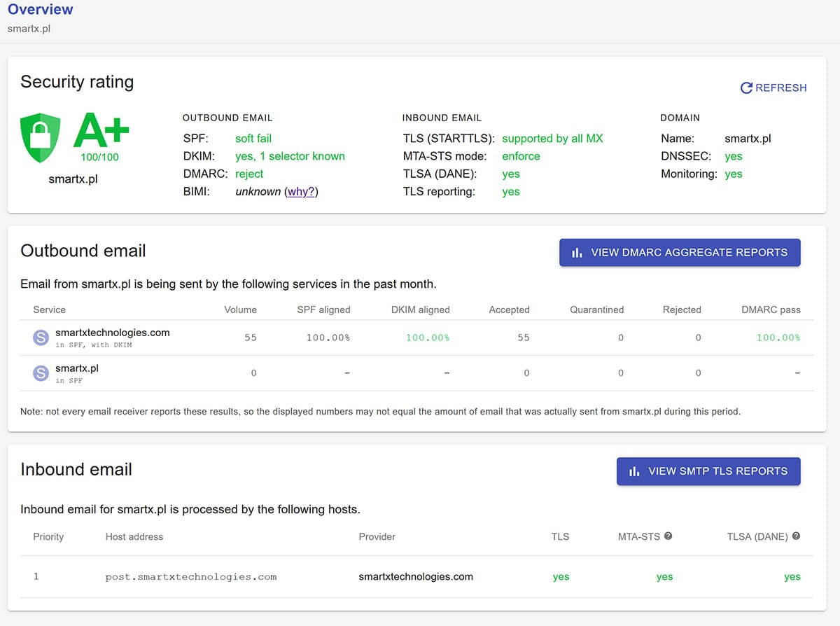Viewport: 840px width, 626px height.
Task: Click the A+ security grade
Action: (101, 132)
